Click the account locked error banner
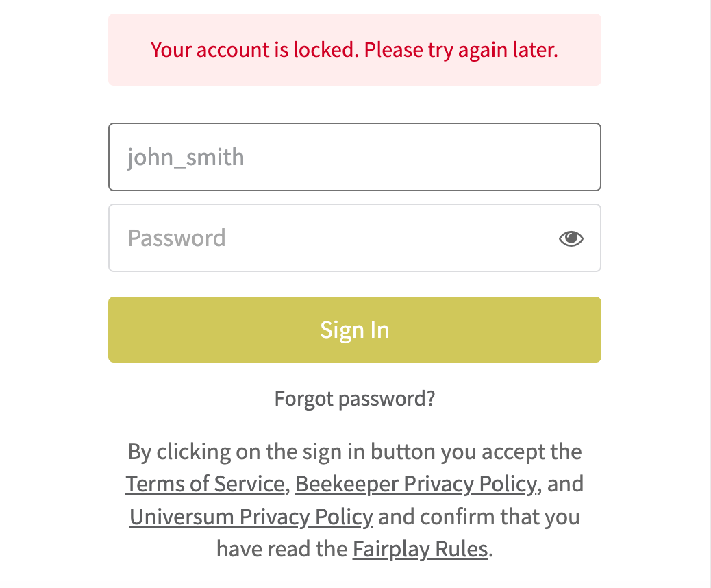The image size is (711, 588). [x=354, y=49]
